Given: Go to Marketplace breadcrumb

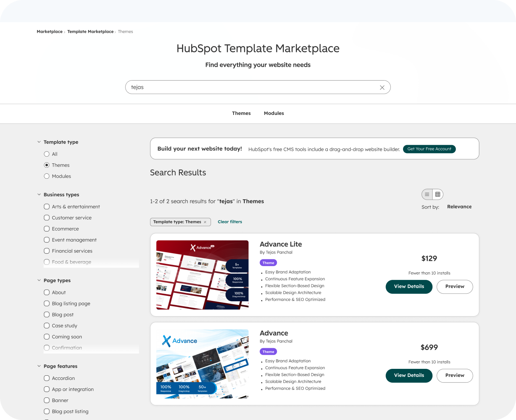Looking at the screenshot, I should click(x=50, y=32).
